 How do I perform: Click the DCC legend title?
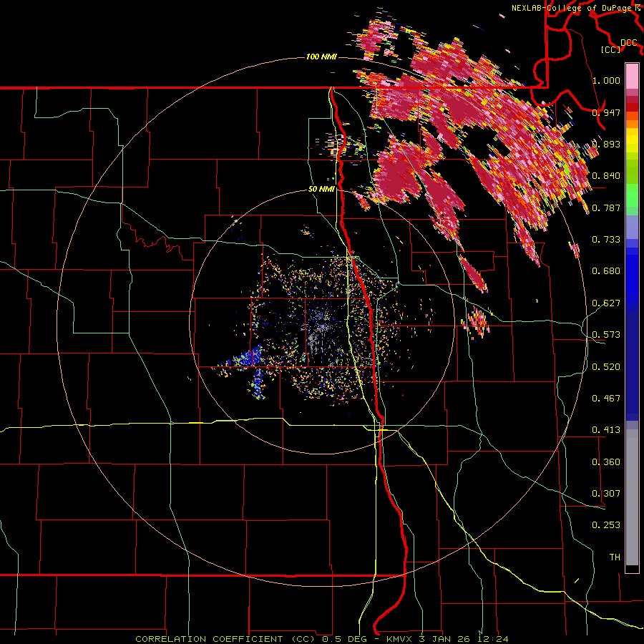click(x=628, y=42)
